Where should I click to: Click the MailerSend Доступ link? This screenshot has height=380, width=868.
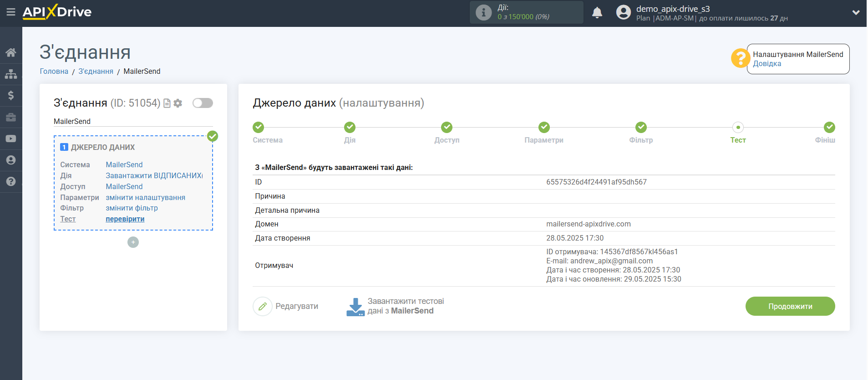[124, 186]
